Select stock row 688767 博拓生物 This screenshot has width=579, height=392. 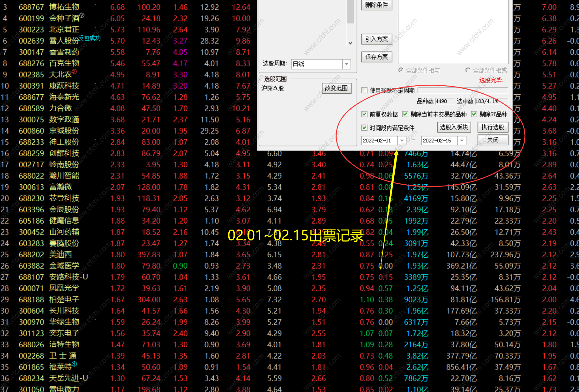pyautogui.click(x=49, y=7)
